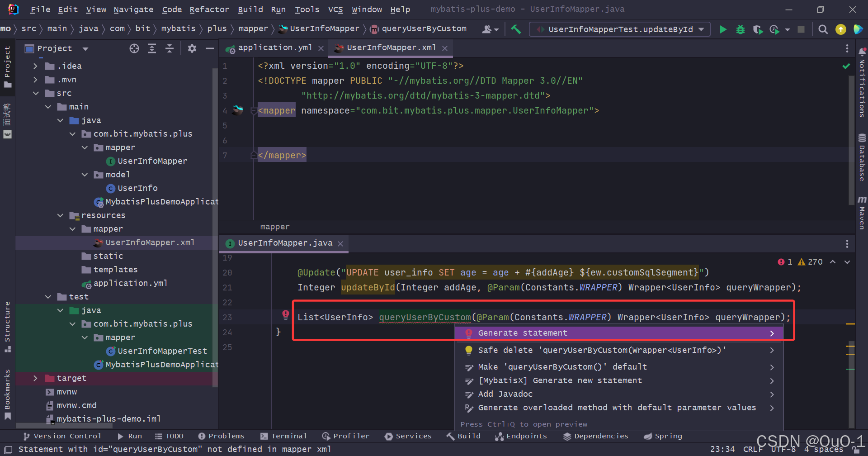
Task: Open the run configuration dropdown
Action: pos(619,29)
